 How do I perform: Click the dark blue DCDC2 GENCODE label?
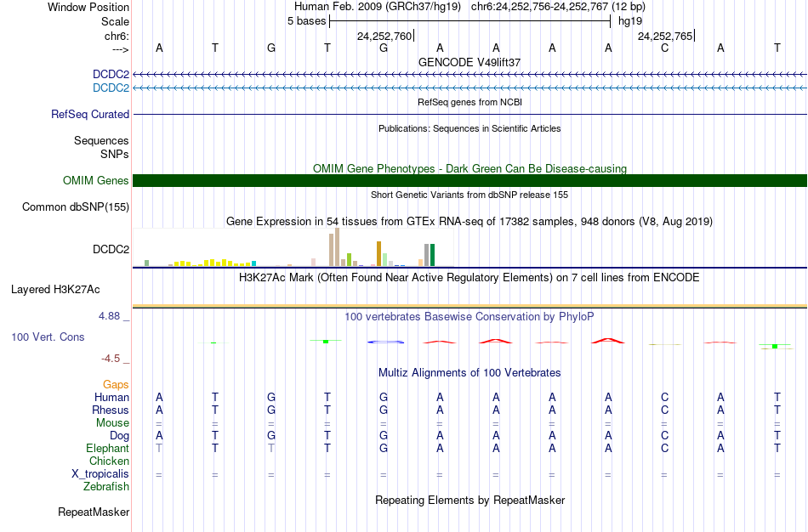pos(111,74)
